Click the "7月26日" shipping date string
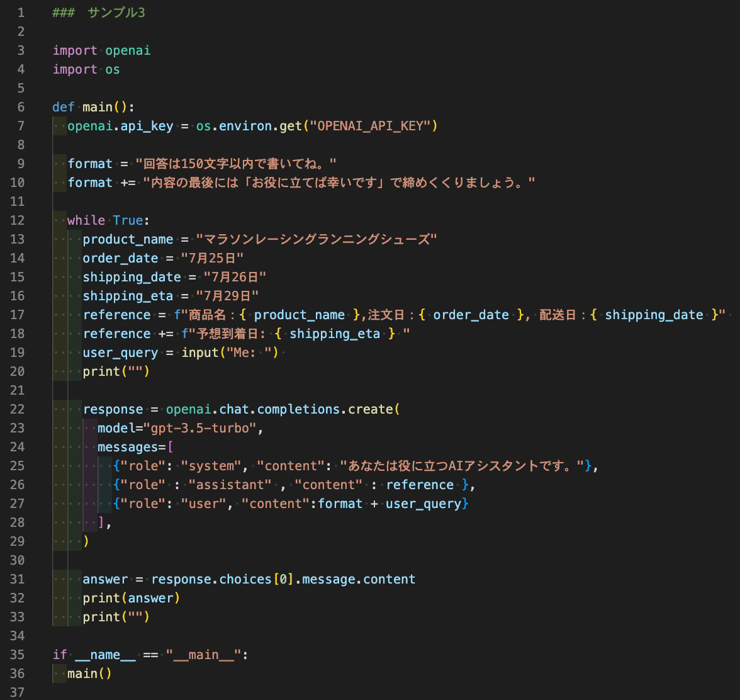This screenshot has width=740, height=700. point(235,277)
